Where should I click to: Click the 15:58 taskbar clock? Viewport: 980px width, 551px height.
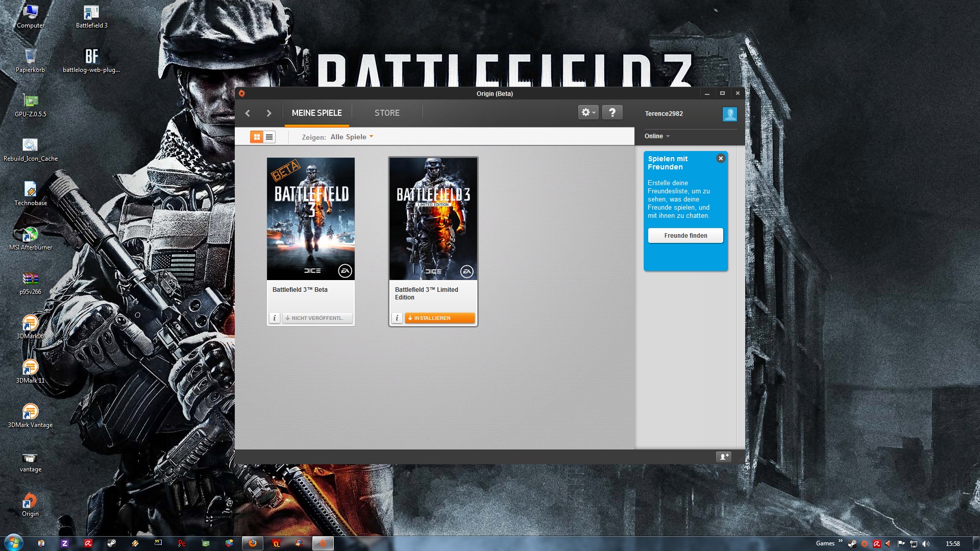(x=952, y=544)
